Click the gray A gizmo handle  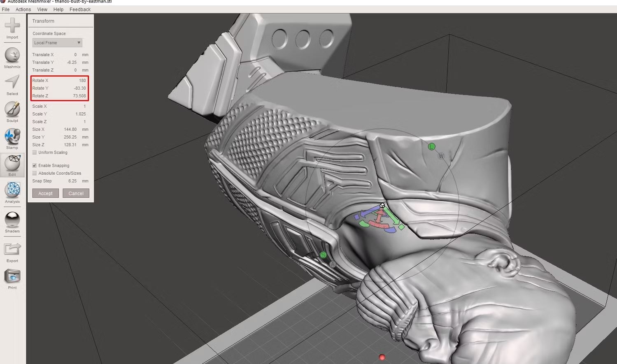point(333,264)
